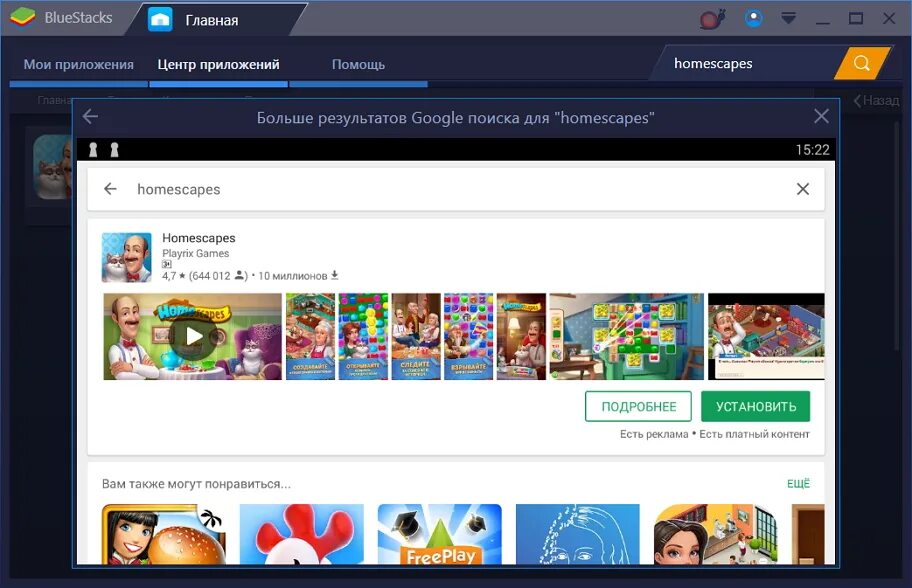Click the snail speed indicator icon
Screen dimensions: 912x588
711,18
